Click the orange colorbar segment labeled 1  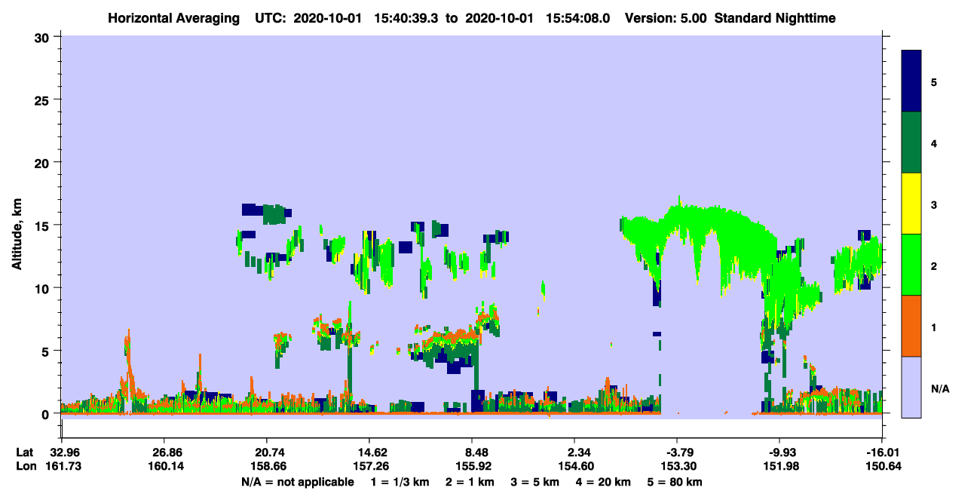coord(911,326)
